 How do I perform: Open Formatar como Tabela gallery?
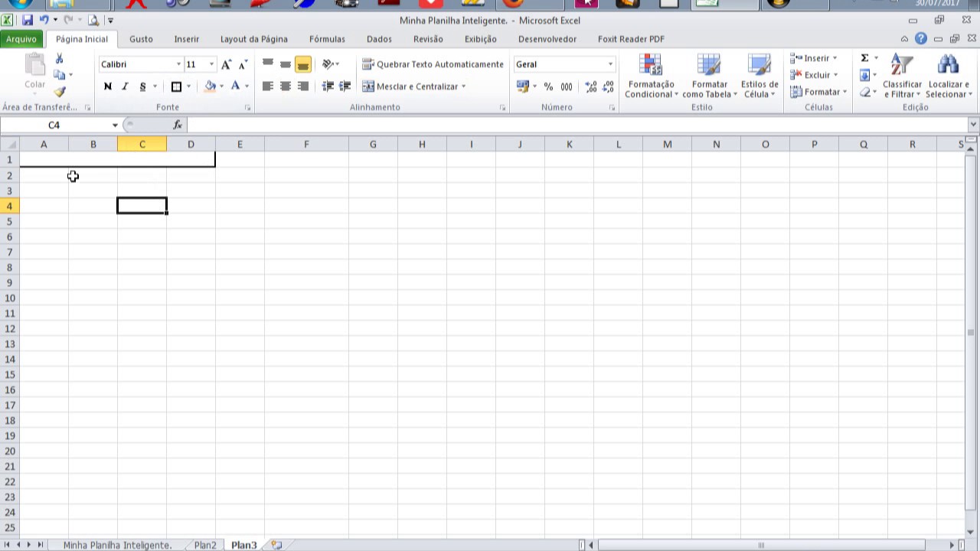pos(710,77)
